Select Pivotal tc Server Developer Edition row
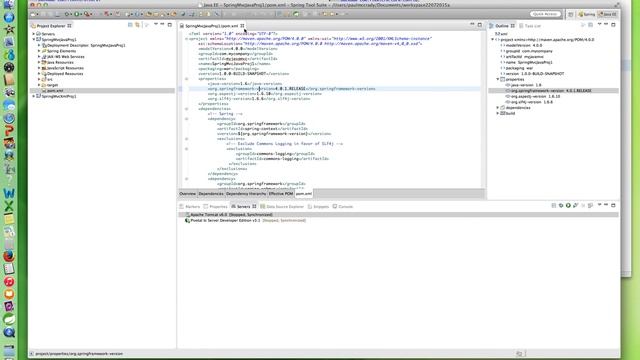The height and width of the screenshot is (360, 640). pos(245,220)
